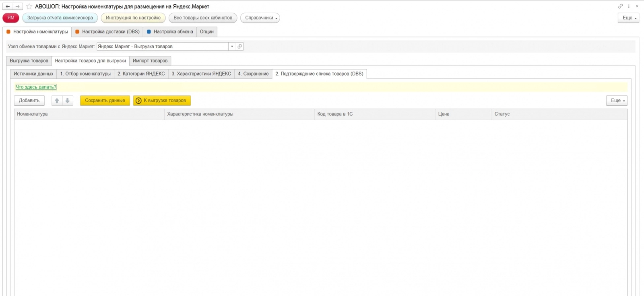The width and height of the screenshot is (644, 296).
Task: Click the back navigation arrow
Action: 8,6
